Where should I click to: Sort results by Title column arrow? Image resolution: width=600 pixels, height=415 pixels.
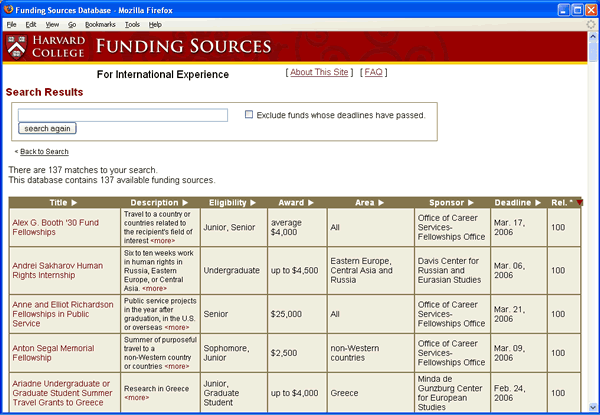pyautogui.click(x=74, y=203)
